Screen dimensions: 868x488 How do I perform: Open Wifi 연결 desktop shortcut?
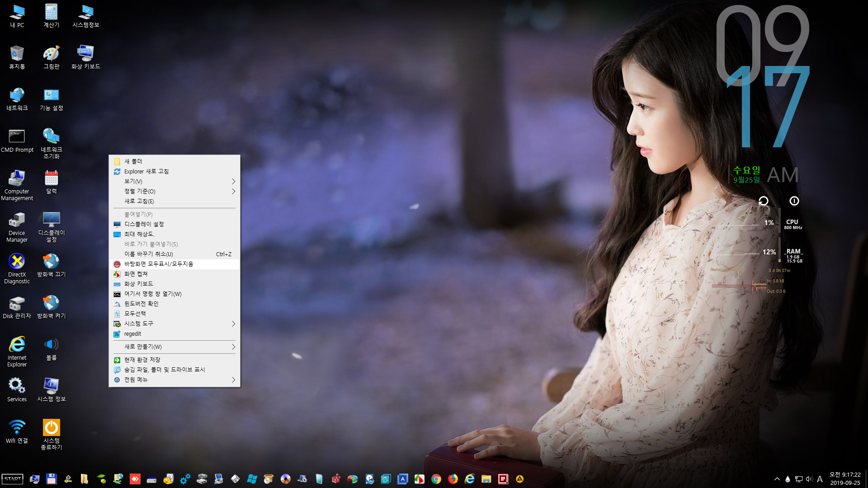pos(17,432)
